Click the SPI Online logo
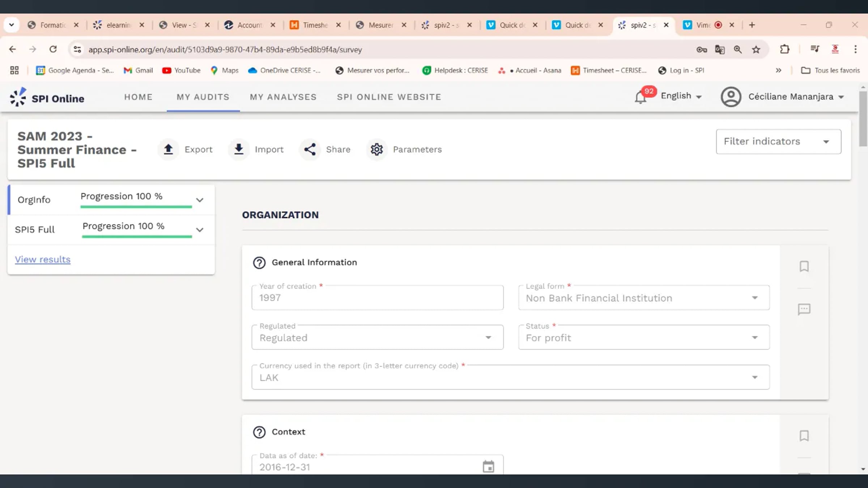Screen dimensions: 868x488 [x=47, y=97]
